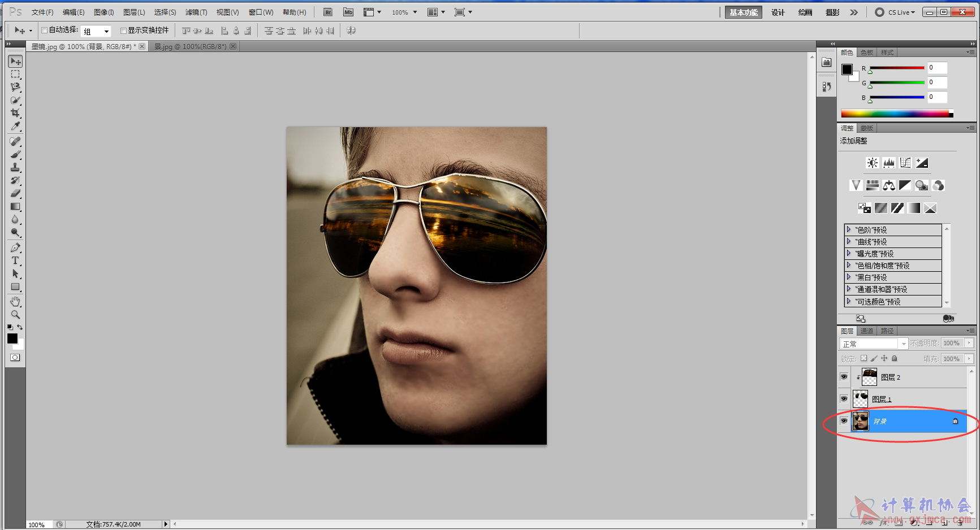Expand the "色阶"预设 list

click(849, 229)
